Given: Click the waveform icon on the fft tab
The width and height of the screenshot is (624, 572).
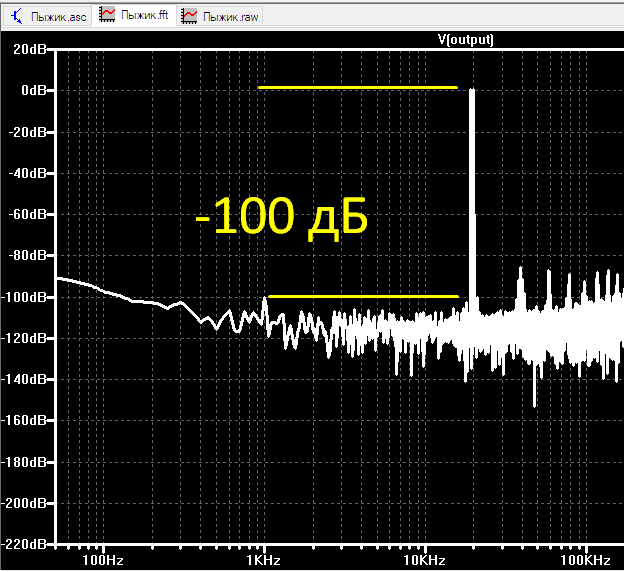Looking at the screenshot, I should [107, 15].
